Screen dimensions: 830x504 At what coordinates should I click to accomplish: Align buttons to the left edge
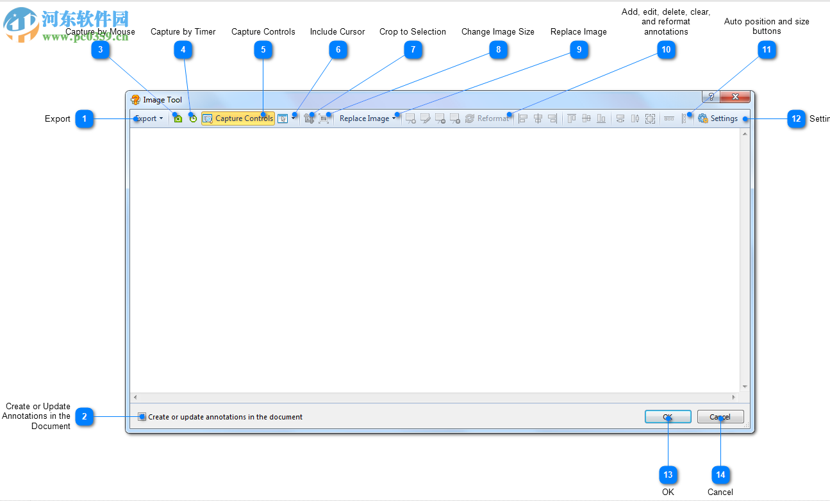point(523,118)
